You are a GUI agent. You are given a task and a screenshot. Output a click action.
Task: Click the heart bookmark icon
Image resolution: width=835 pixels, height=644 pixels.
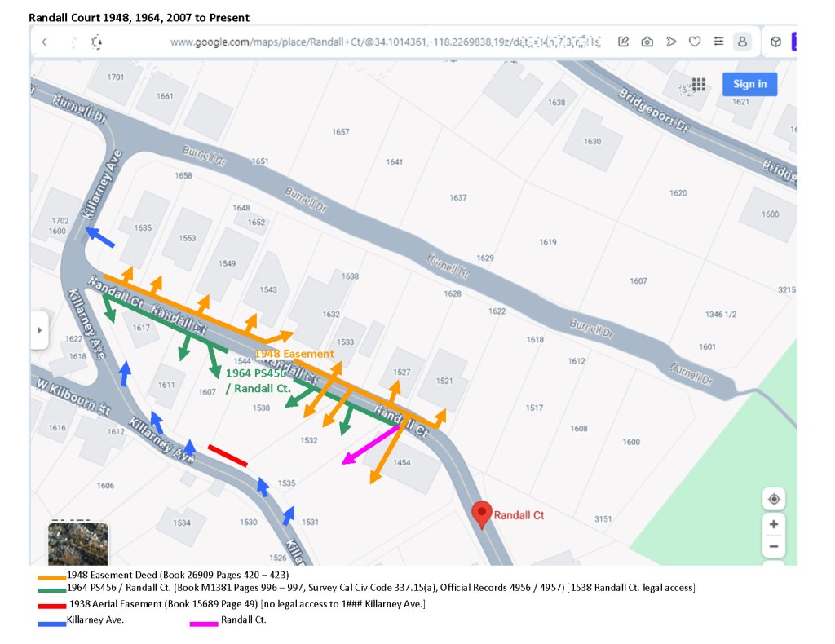pyautogui.click(x=695, y=42)
